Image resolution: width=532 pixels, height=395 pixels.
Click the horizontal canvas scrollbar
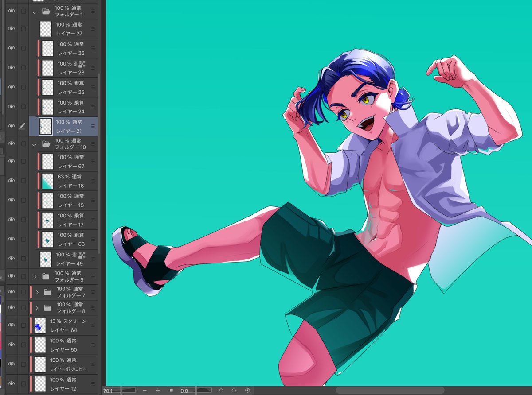point(390,391)
